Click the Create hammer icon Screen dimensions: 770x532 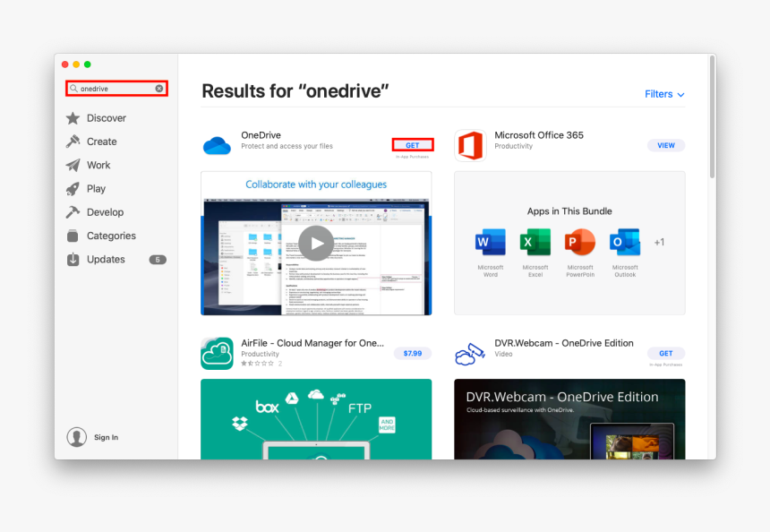click(x=73, y=142)
